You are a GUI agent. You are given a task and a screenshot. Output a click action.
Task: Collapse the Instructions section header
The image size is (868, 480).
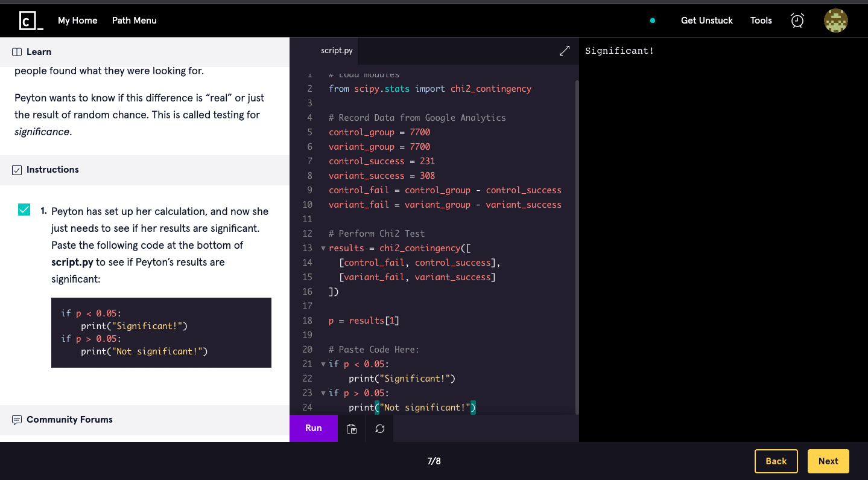click(52, 170)
